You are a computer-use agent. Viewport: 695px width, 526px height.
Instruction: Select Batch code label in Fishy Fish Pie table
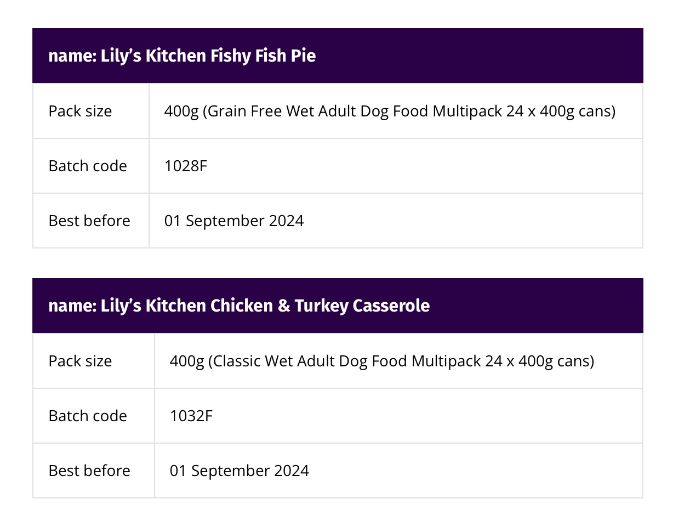tap(88, 166)
